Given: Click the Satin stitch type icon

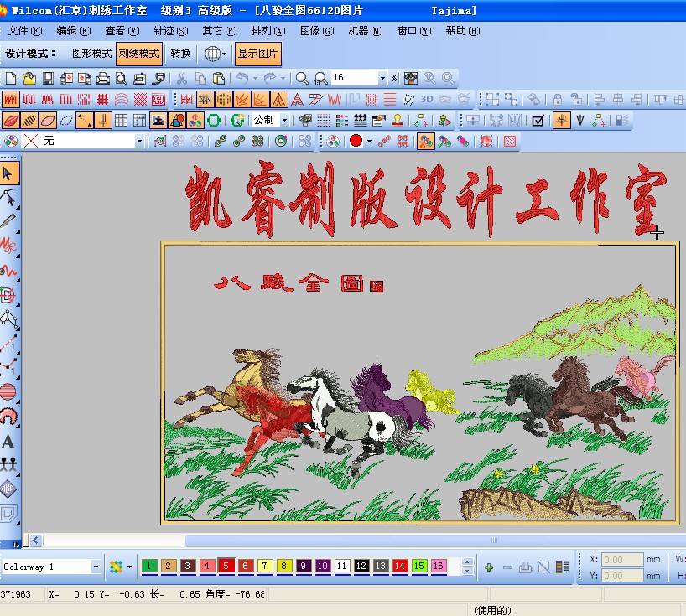Looking at the screenshot, I should click(x=11, y=99).
